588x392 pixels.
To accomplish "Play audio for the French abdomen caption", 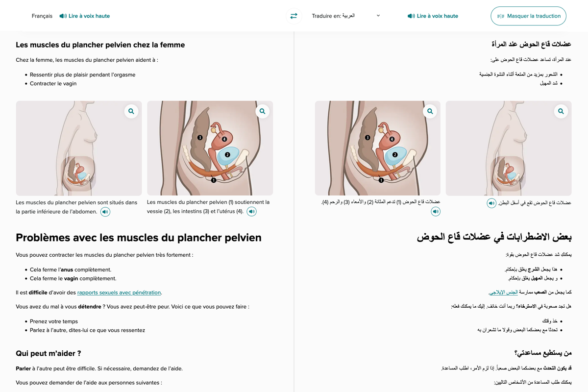I will tap(105, 212).
